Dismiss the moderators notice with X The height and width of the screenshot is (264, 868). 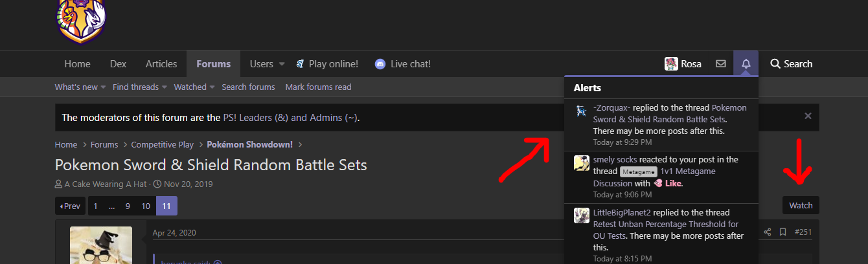(808, 116)
